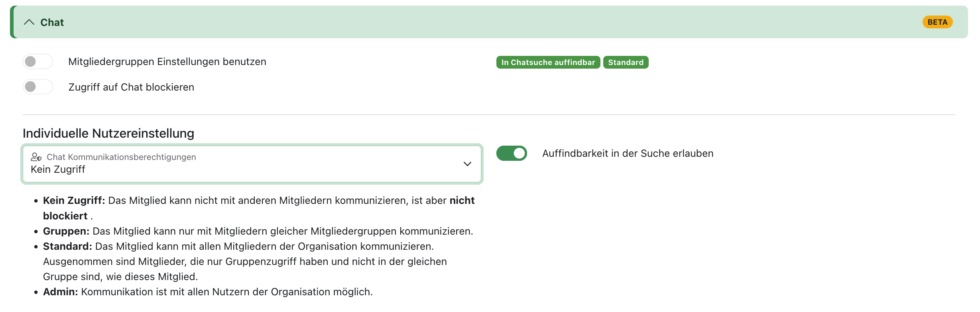Click the bold 'Admin:' list entry
Screen dimensions: 980x312
[61, 292]
